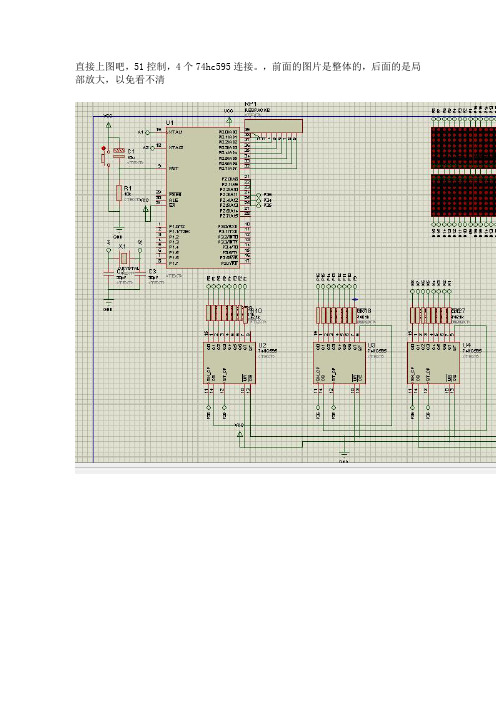Select the C1 capacitor symbol

[x=119, y=153]
